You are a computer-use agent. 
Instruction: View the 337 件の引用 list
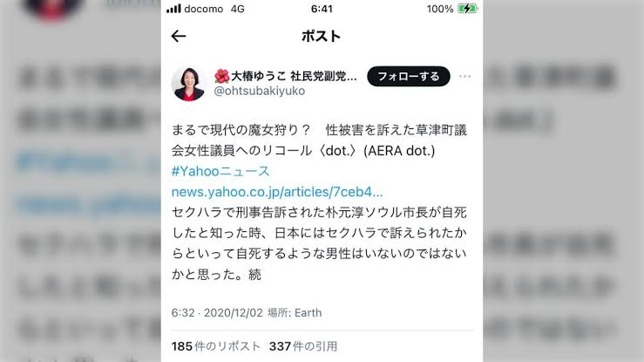click(303, 346)
